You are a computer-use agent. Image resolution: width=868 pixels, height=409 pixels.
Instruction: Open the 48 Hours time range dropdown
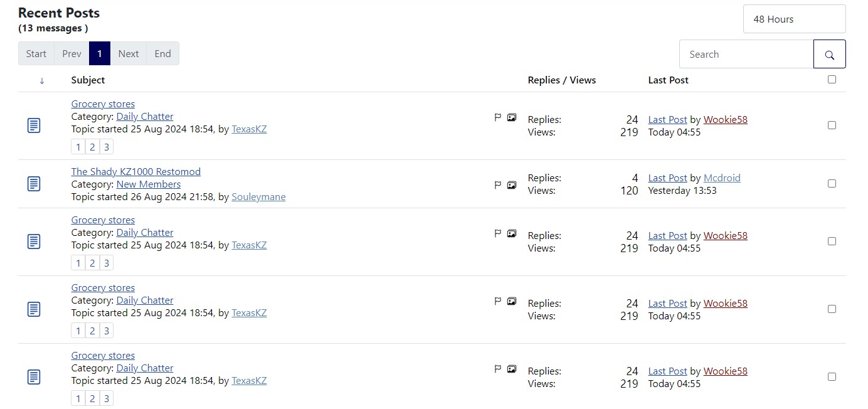794,19
